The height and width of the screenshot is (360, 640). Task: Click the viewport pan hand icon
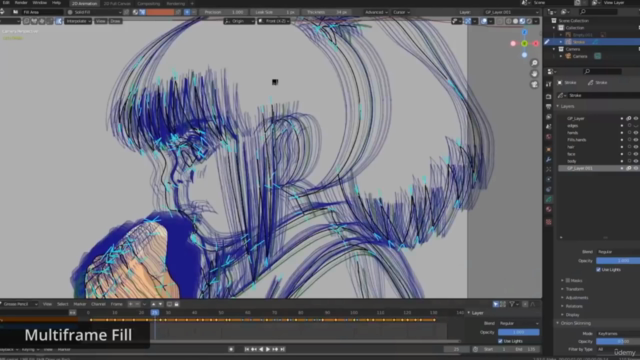coord(534,74)
